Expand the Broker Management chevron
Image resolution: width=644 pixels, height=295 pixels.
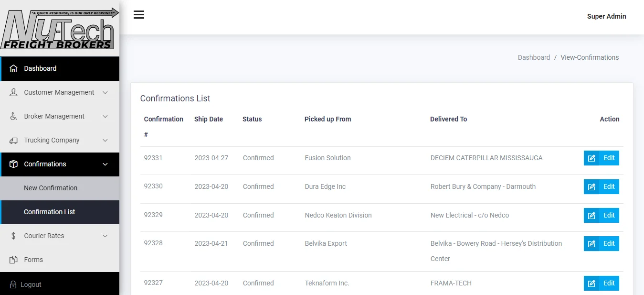(106, 116)
